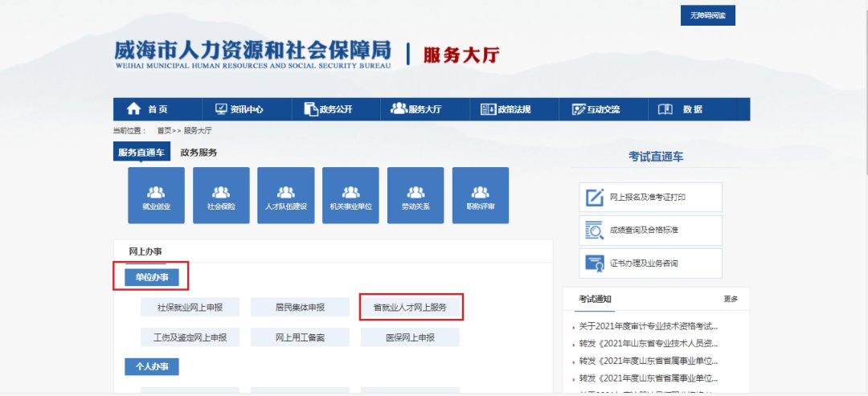
Task: Select 政策法规 navigation menu item
Action: [x=506, y=109]
